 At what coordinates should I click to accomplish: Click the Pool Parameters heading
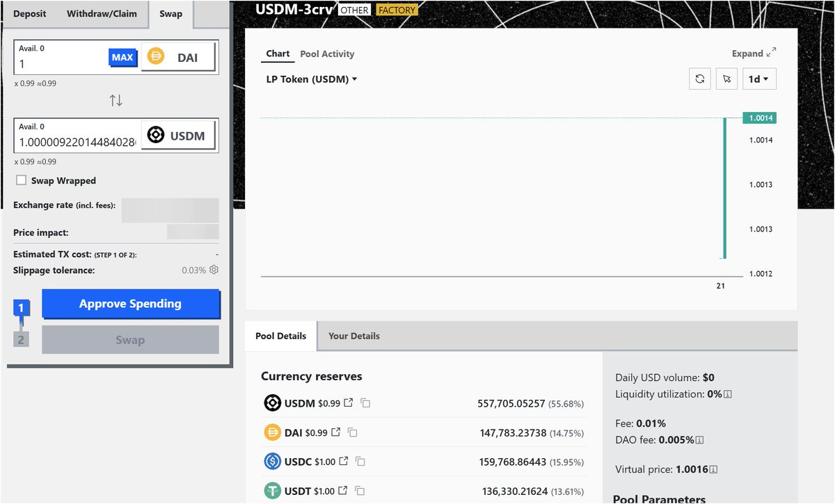point(659,499)
